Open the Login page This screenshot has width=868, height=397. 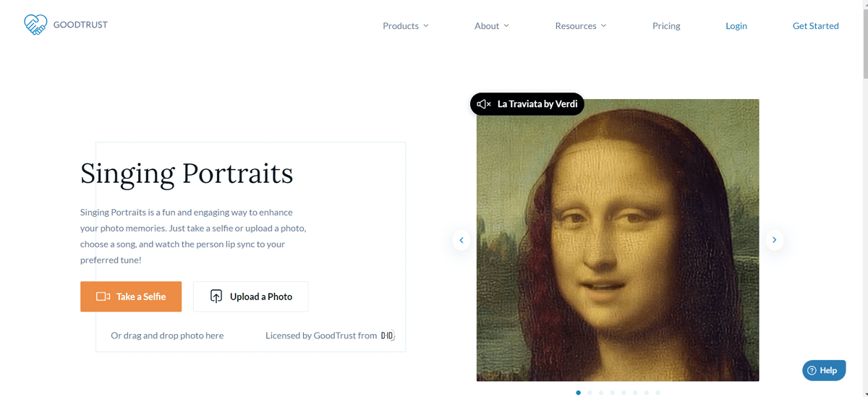click(x=736, y=26)
